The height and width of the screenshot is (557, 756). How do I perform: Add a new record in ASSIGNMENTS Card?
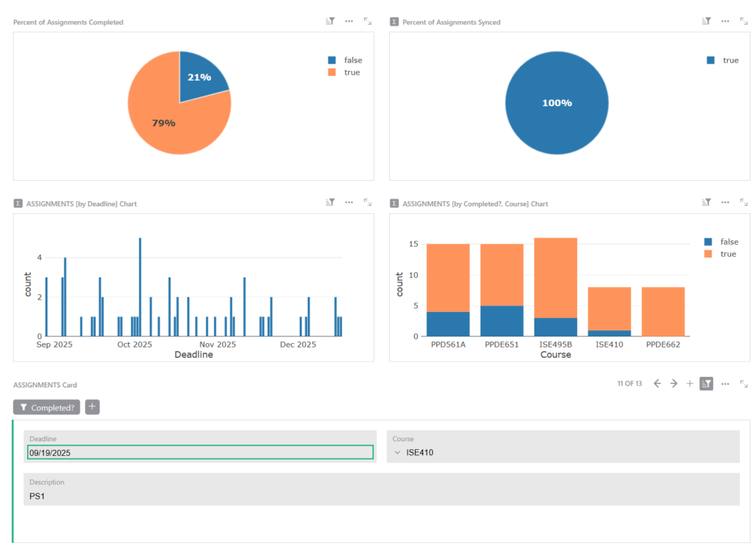click(x=690, y=384)
